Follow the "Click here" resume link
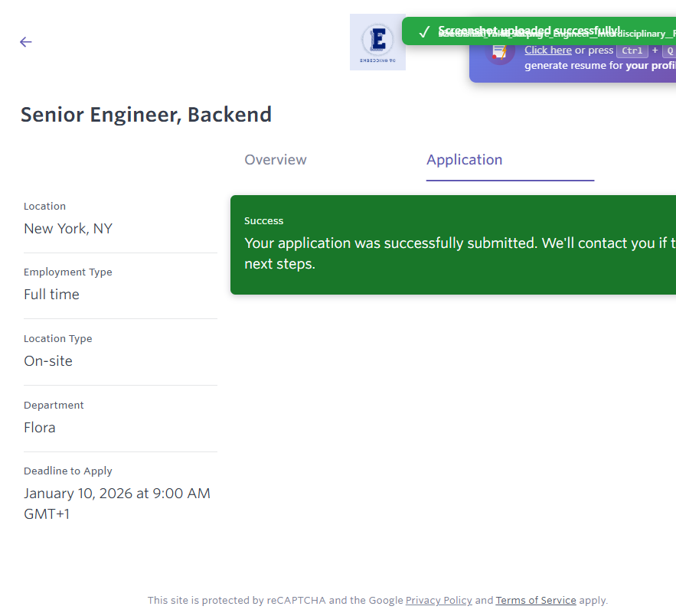This screenshot has height=616, width=676. [547, 51]
